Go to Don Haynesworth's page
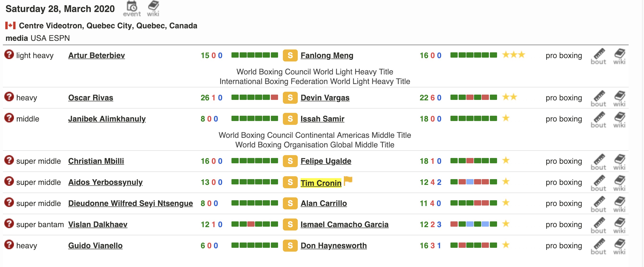 (334, 245)
